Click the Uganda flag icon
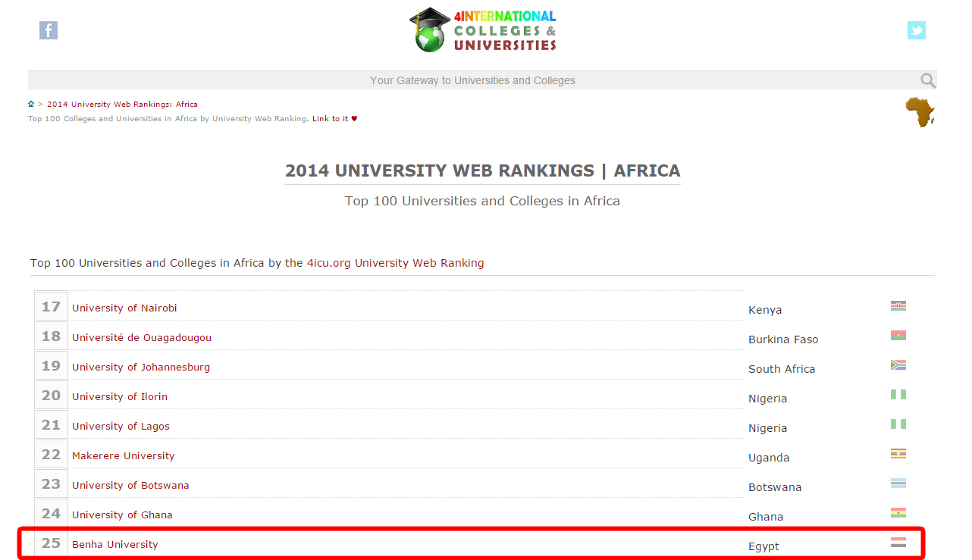 898,454
